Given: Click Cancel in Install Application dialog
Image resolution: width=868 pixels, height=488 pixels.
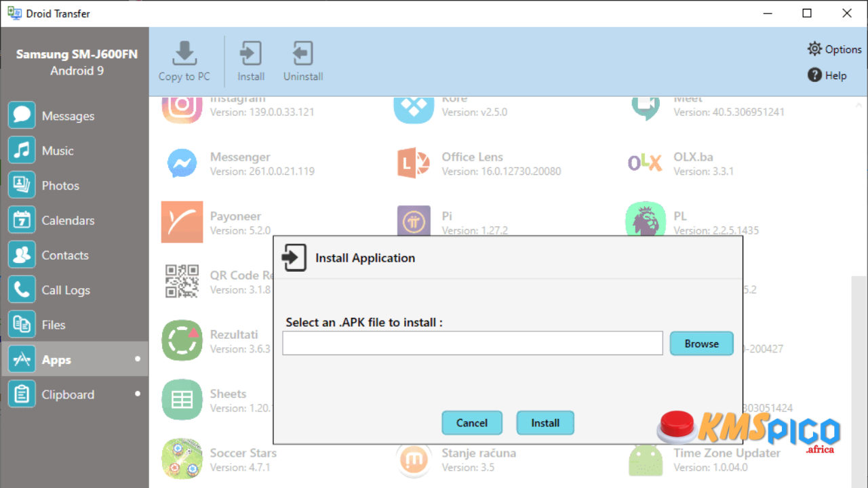Looking at the screenshot, I should pyautogui.click(x=472, y=423).
